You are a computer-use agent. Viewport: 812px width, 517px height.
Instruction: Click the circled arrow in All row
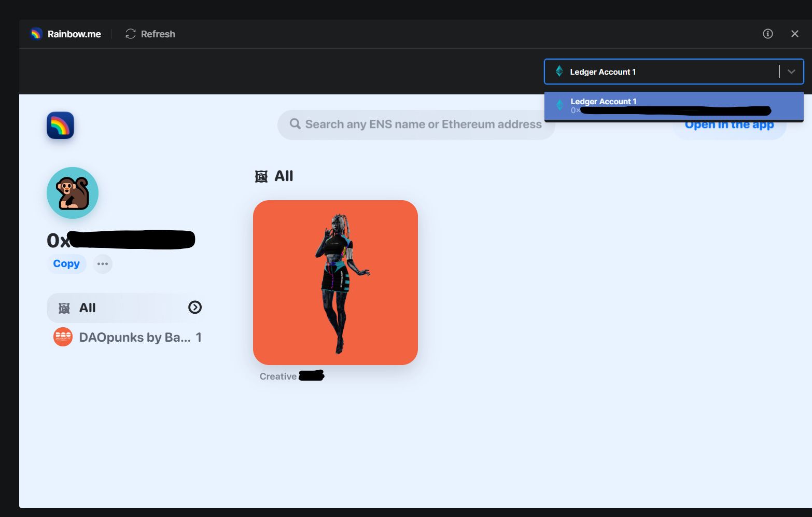click(195, 308)
